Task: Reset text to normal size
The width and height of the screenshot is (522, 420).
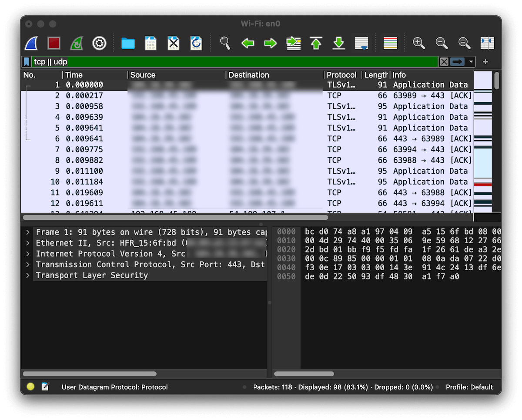Action: point(465,43)
